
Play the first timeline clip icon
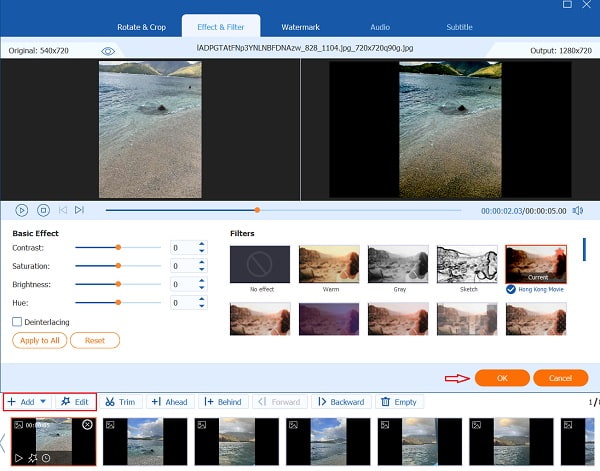(x=18, y=458)
